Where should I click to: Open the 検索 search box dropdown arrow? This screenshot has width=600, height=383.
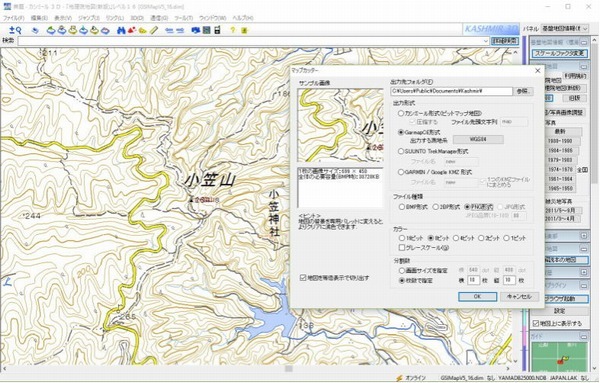pos(486,41)
